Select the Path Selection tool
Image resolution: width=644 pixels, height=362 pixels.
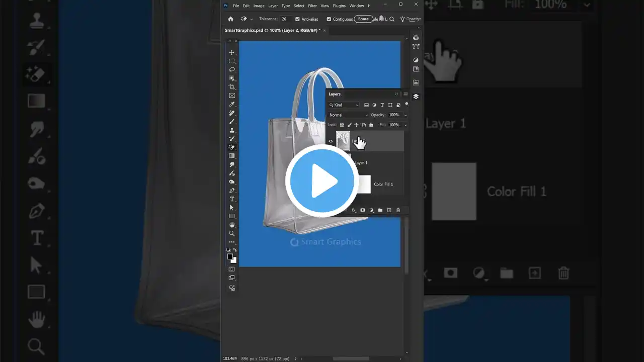click(x=232, y=208)
